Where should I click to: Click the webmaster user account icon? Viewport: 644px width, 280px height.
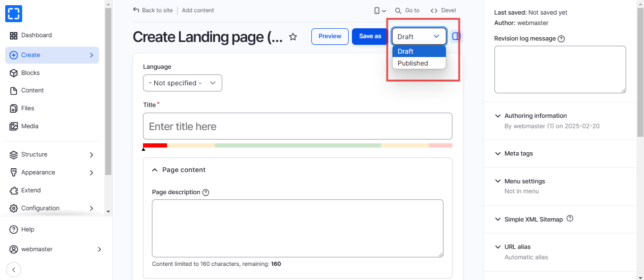14,249
